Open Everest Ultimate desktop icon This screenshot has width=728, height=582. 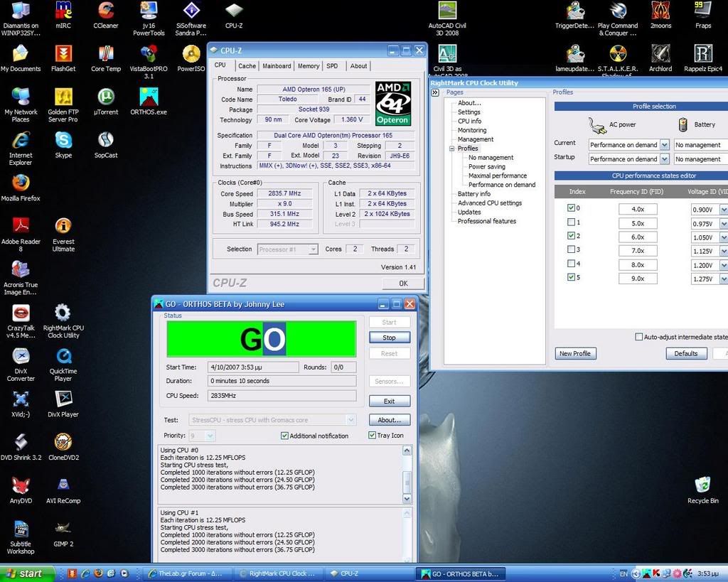[63, 235]
